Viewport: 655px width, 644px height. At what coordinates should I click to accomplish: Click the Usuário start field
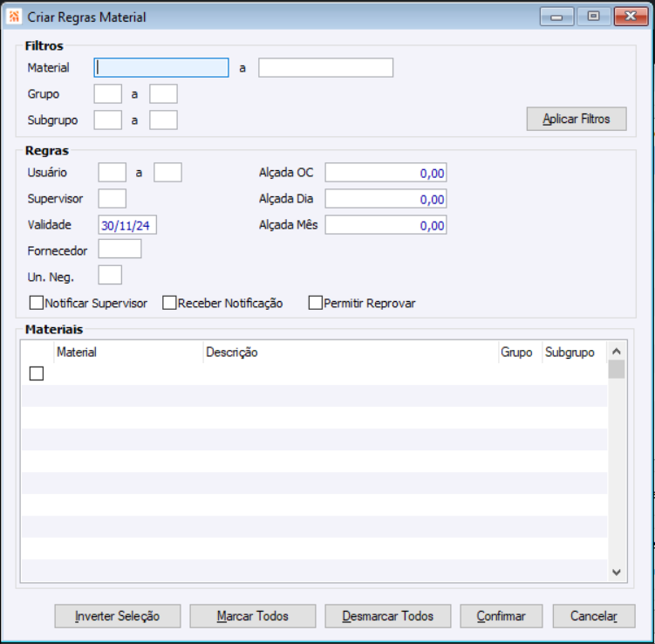[x=112, y=172]
